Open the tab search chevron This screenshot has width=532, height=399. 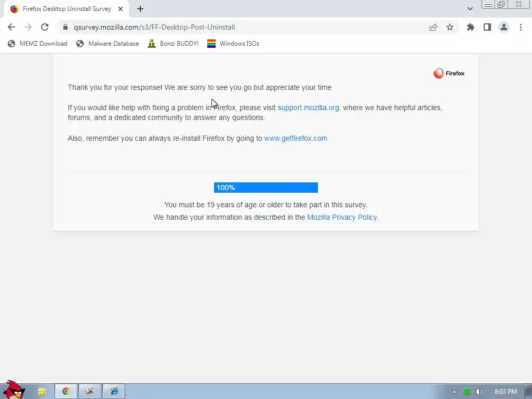pos(470,9)
